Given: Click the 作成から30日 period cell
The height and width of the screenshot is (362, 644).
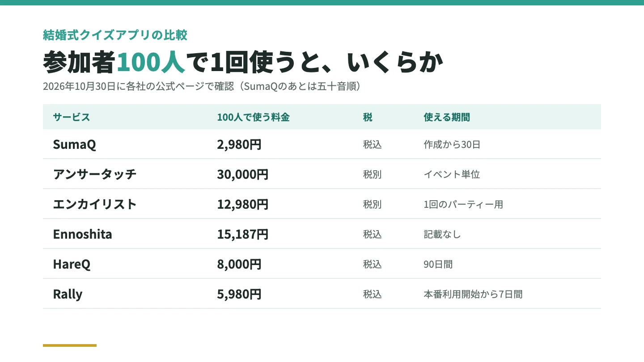Looking at the screenshot, I should tap(452, 145).
